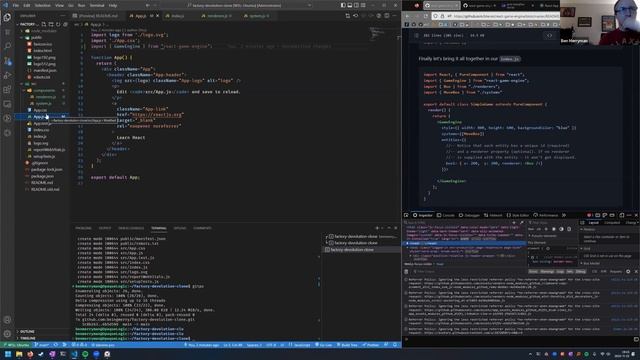Click the Windows Start button
The image size is (640, 360).
(8, 354)
